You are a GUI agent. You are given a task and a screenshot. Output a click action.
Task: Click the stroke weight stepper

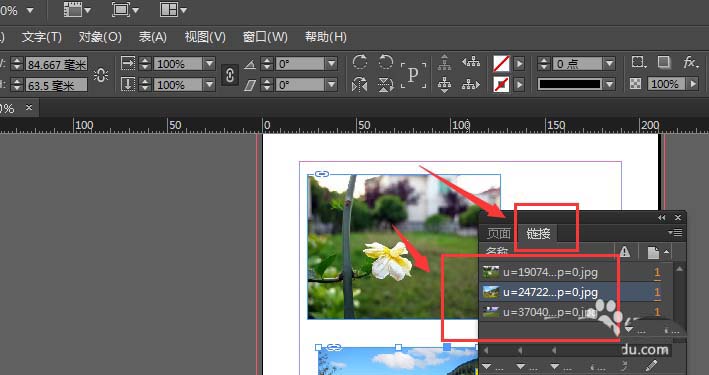[x=544, y=64]
